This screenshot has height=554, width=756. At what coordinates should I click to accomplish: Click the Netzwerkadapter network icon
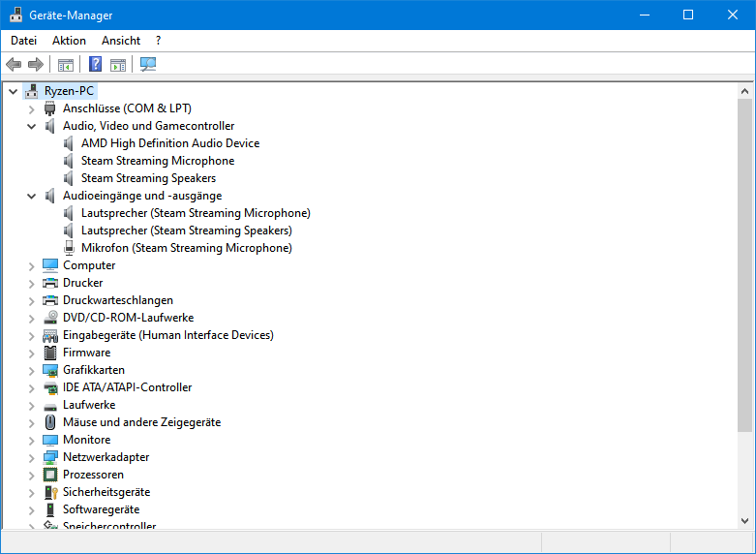tap(50, 457)
